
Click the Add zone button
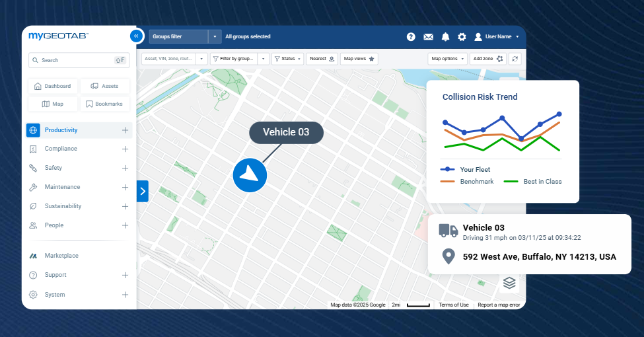[488, 59]
